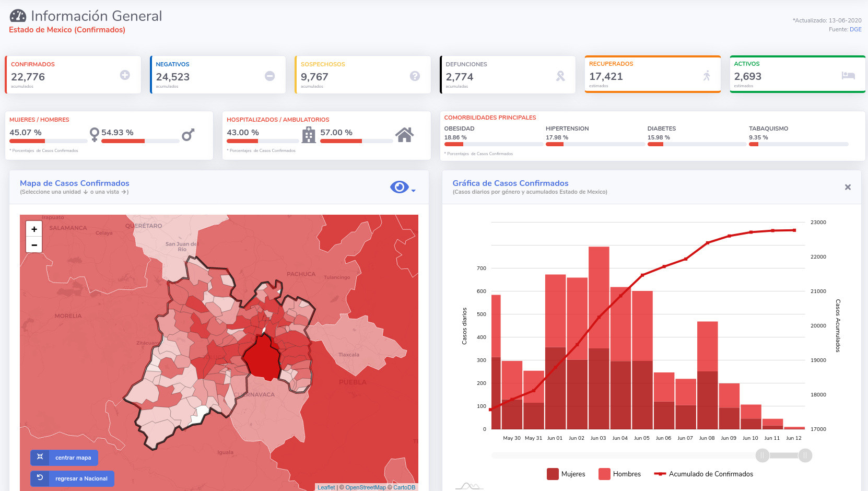Zoom in on the map with plus button
This screenshot has height=491, width=868.
(34, 229)
